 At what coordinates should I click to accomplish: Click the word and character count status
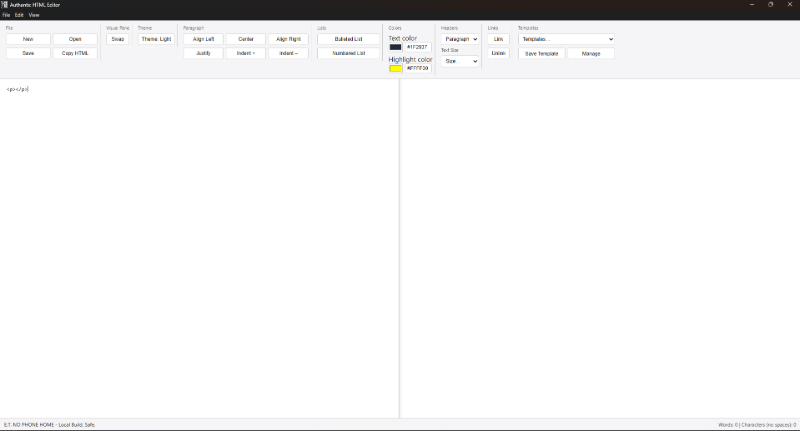coord(757,425)
